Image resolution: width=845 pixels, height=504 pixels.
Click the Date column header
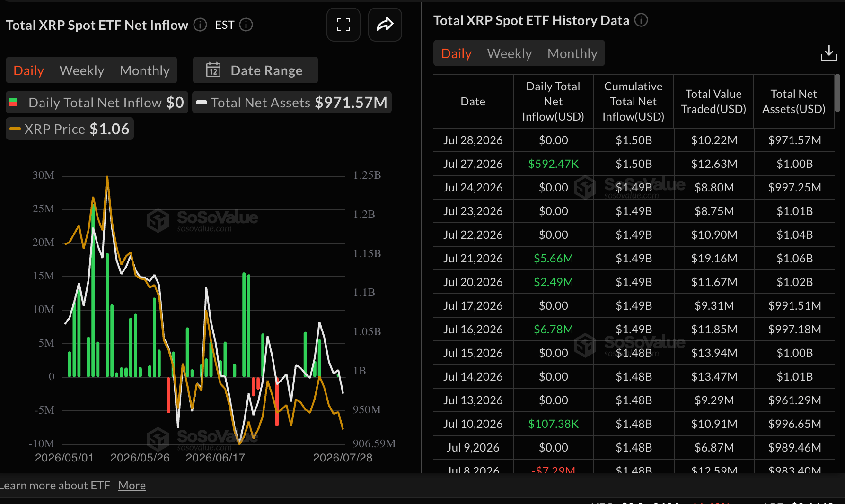[473, 101]
